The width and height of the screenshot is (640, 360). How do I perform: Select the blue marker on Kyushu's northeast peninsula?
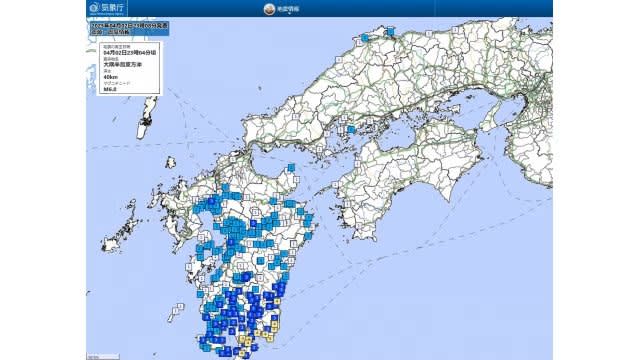[291, 167]
